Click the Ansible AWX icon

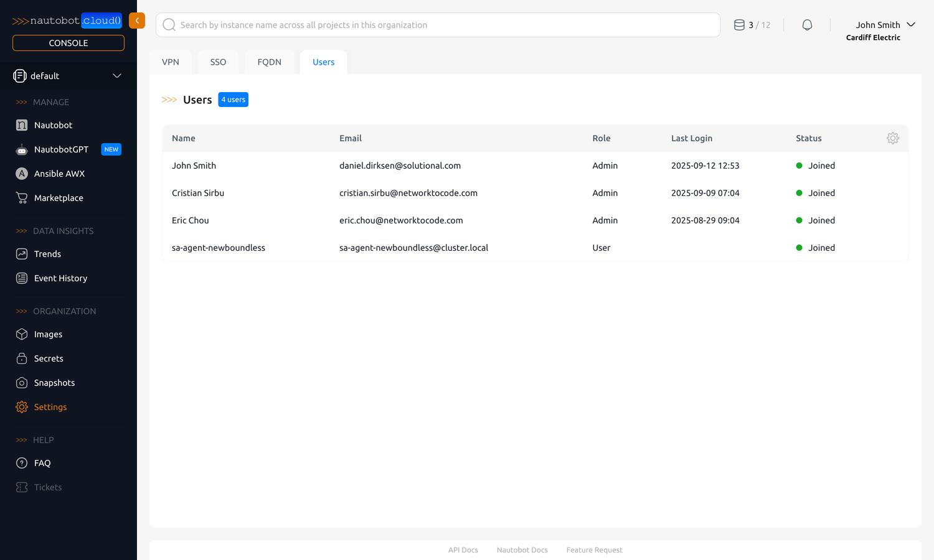coord(22,174)
